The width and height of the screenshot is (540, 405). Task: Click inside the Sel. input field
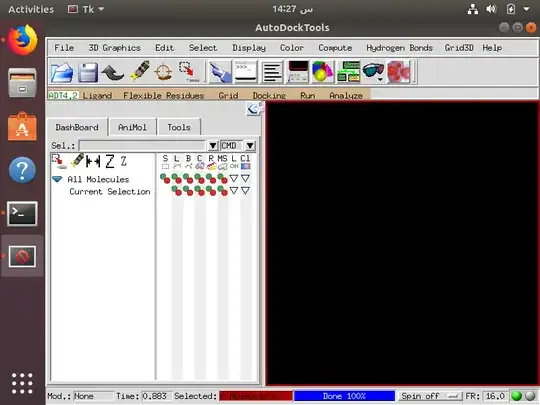click(142, 146)
